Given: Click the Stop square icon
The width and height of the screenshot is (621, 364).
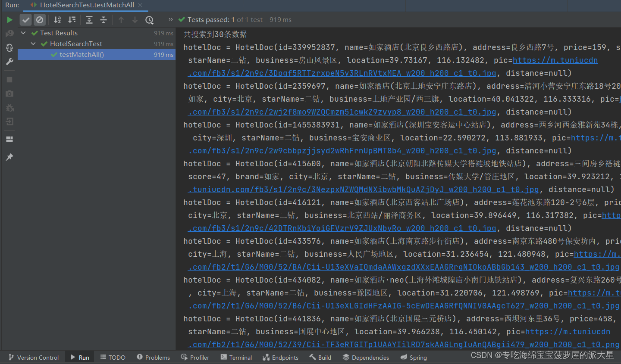Looking at the screenshot, I should point(9,80).
